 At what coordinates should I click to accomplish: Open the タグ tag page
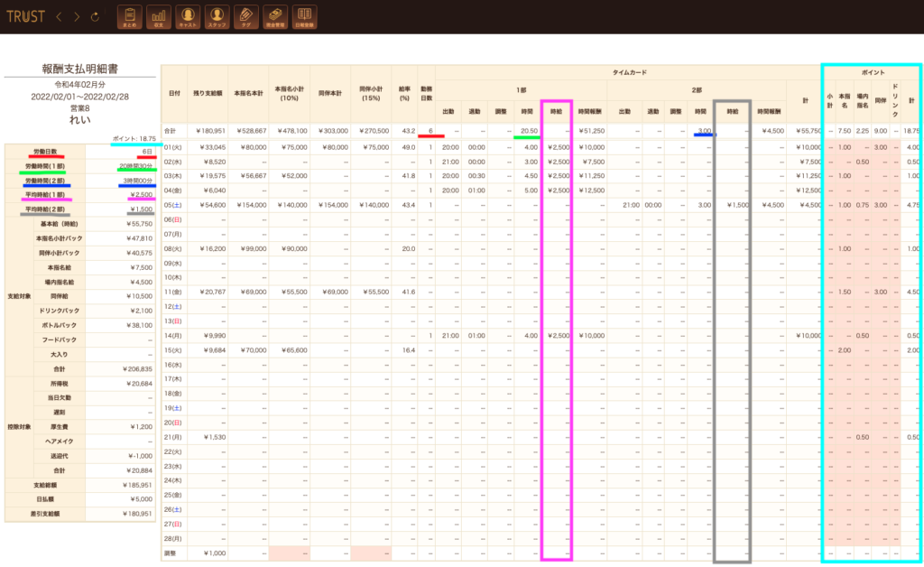pos(245,16)
